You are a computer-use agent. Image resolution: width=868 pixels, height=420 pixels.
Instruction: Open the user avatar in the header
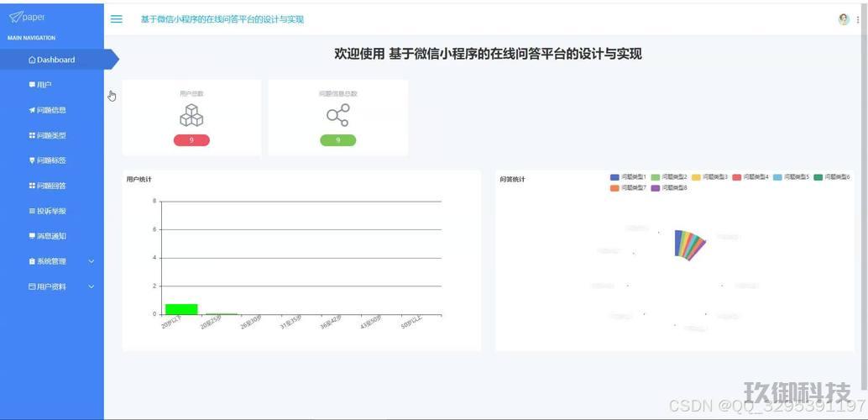[844, 19]
